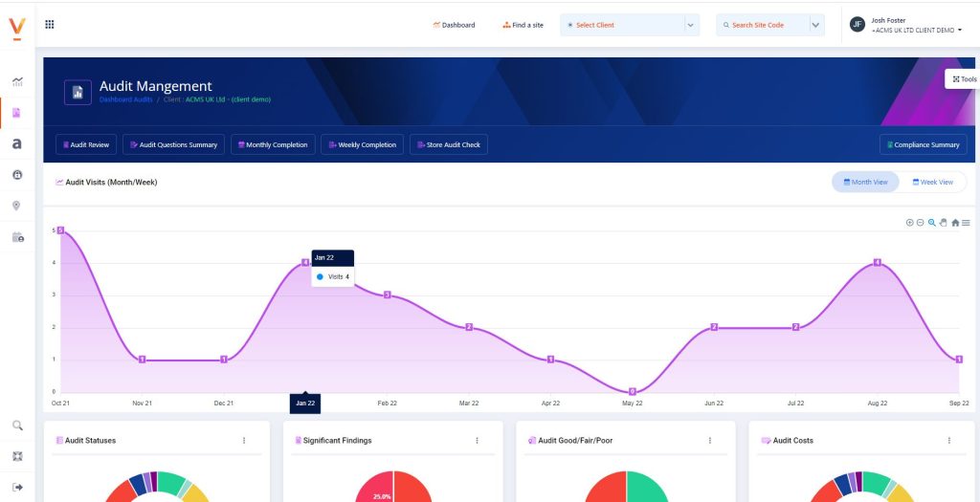
Task: Open the Audit Statuses three-dot menu
Action: click(244, 441)
